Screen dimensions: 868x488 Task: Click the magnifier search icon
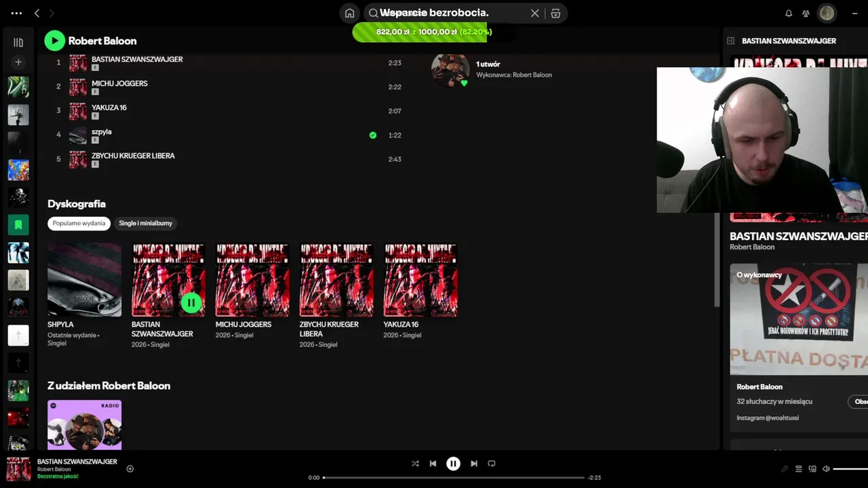374,13
